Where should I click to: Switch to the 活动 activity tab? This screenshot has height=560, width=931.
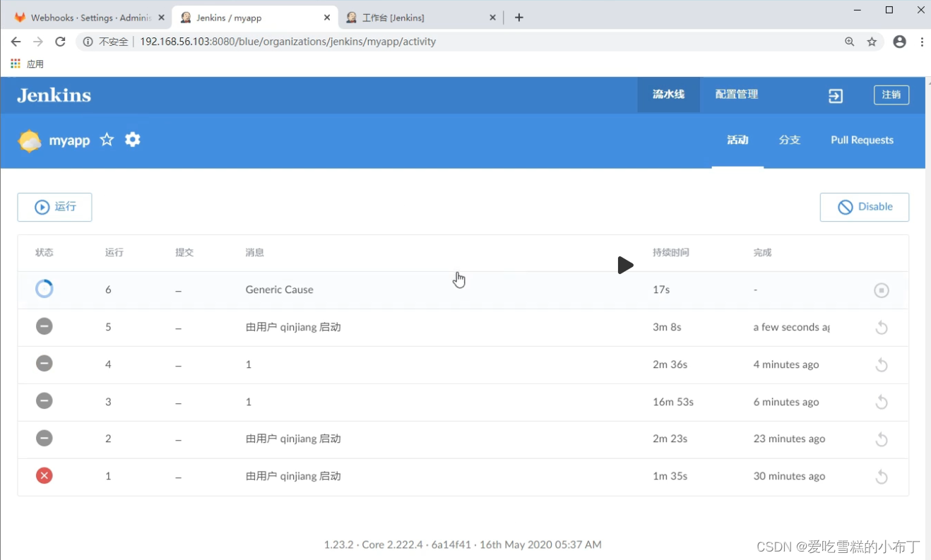point(737,140)
